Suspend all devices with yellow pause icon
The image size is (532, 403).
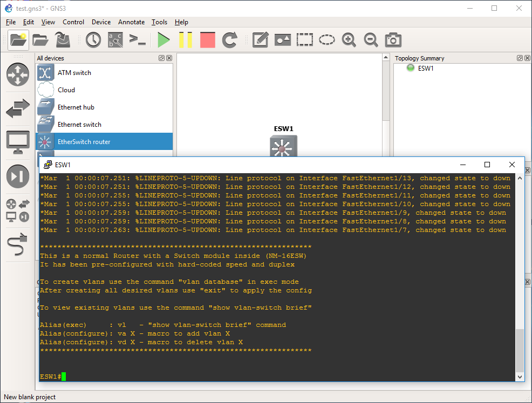coord(186,40)
